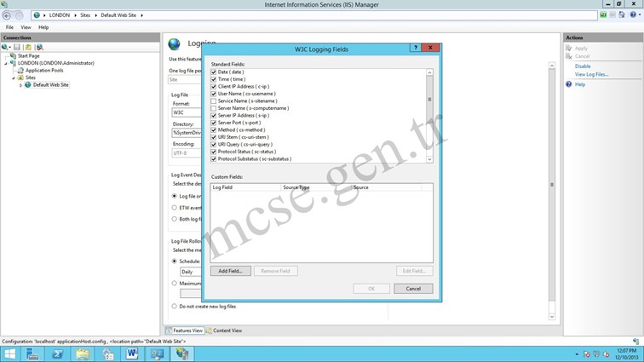Click the delete connection globe icon

click(x=39, y=47)
